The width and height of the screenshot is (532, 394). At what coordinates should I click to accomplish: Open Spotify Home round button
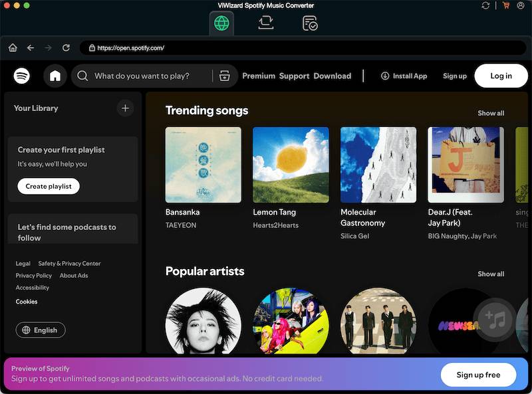[55, 76]
